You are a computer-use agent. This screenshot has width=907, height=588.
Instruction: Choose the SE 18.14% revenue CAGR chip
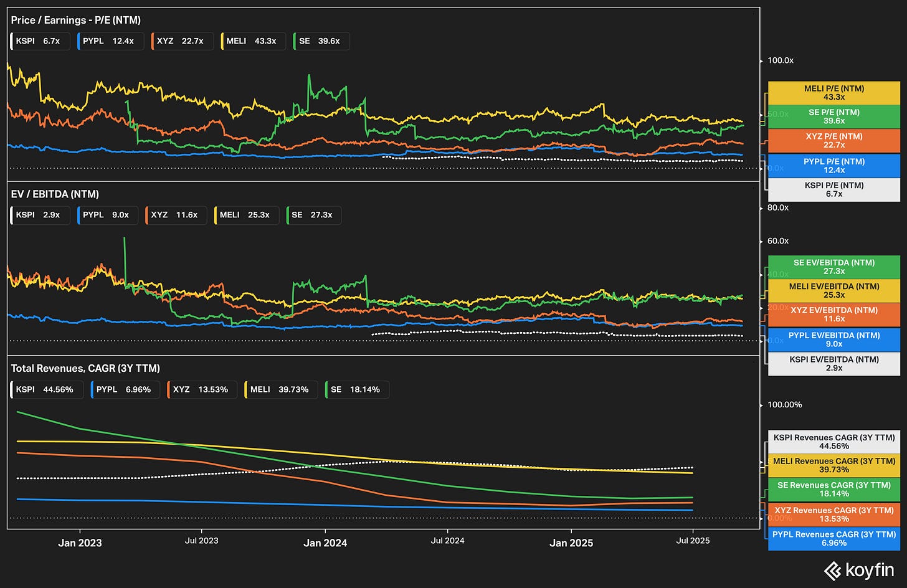[x=357, y=389]
